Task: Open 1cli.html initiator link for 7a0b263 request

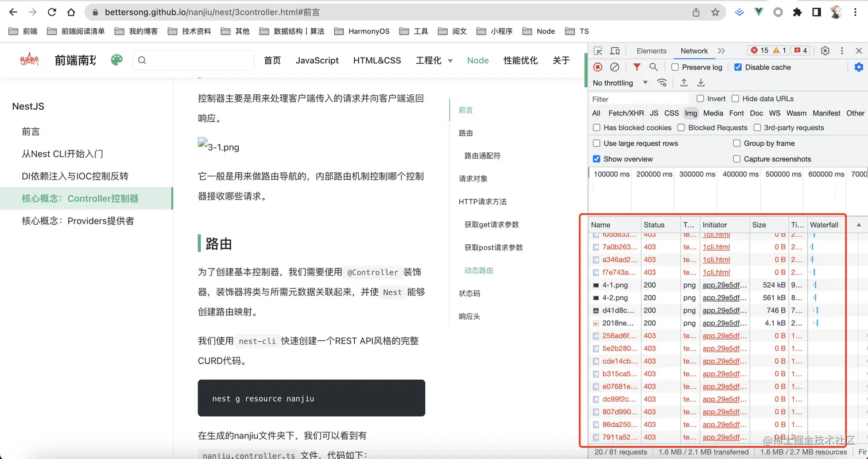Action: (x=716, y=247)
